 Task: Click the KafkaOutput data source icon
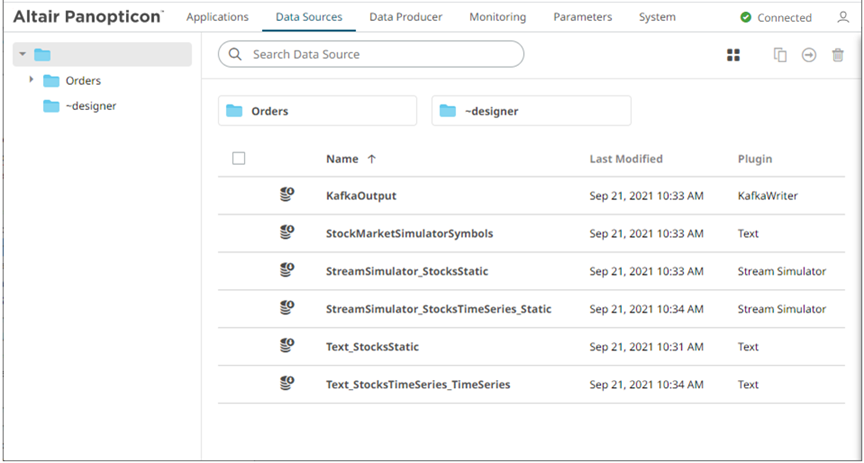click(x=287, y=195)
